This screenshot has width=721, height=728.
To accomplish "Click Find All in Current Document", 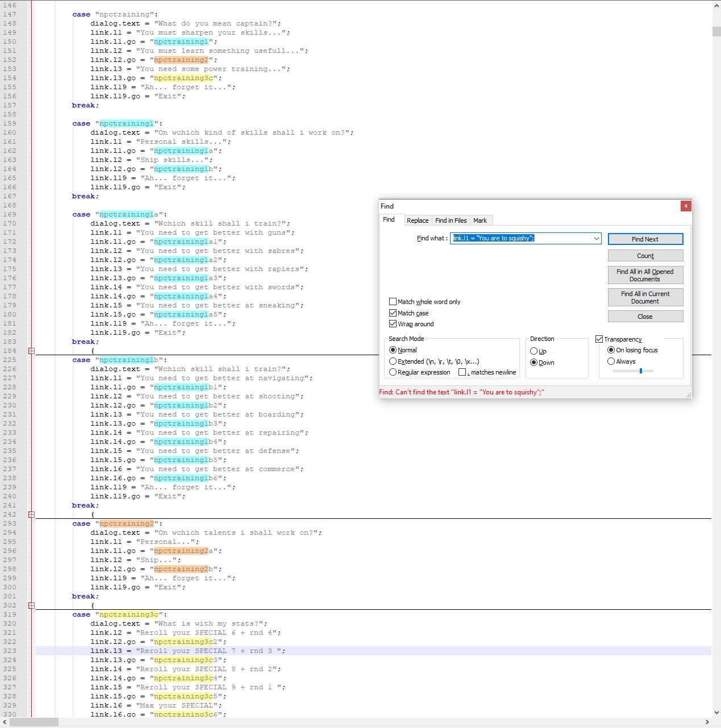I will 645,297.
